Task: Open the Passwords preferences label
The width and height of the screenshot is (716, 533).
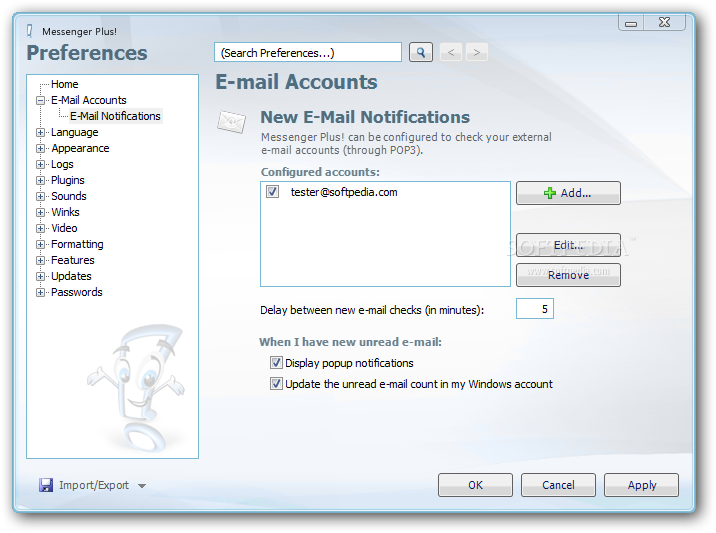Action: click(77, 292)
